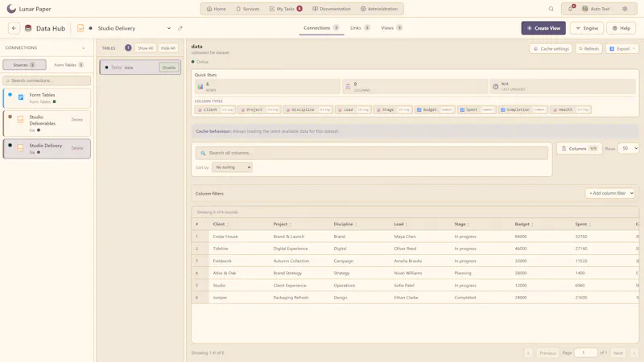644x362 pixels.
Task: Click the Auto Test user avatar
Action: tap(585, 9)
